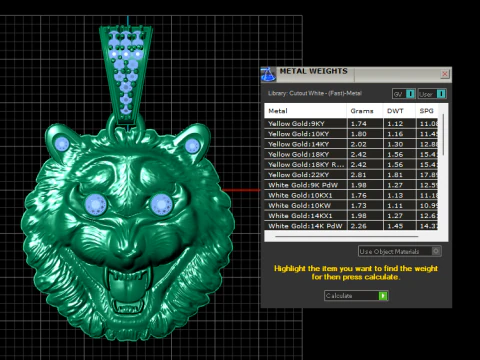Click DWT value 1.13 for White Gold:10KX1
480x360 pixels.
coord(395,195)
